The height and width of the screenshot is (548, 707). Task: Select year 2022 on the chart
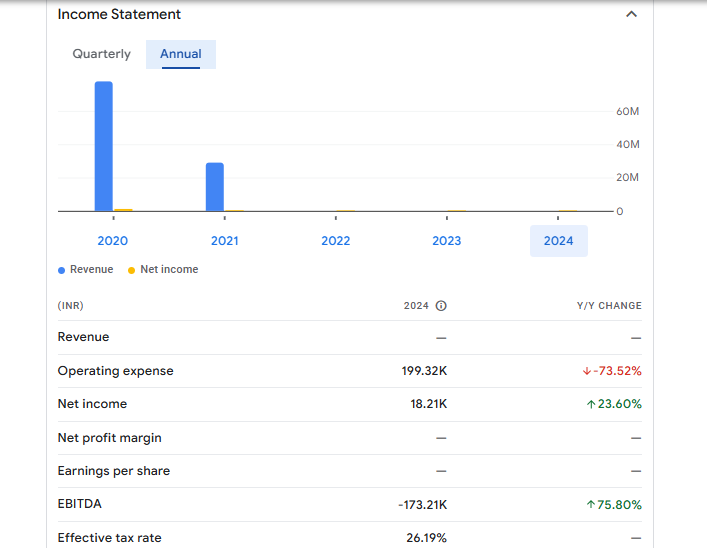[335, 241]
